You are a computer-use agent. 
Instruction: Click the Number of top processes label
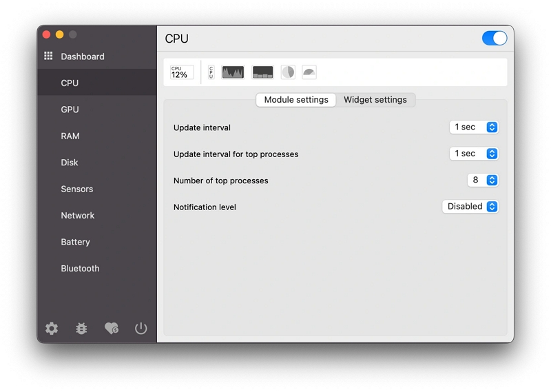click(x=221, y=180)
